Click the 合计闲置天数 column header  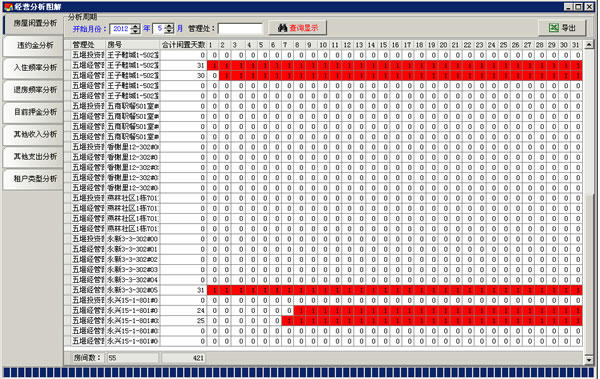183,45
